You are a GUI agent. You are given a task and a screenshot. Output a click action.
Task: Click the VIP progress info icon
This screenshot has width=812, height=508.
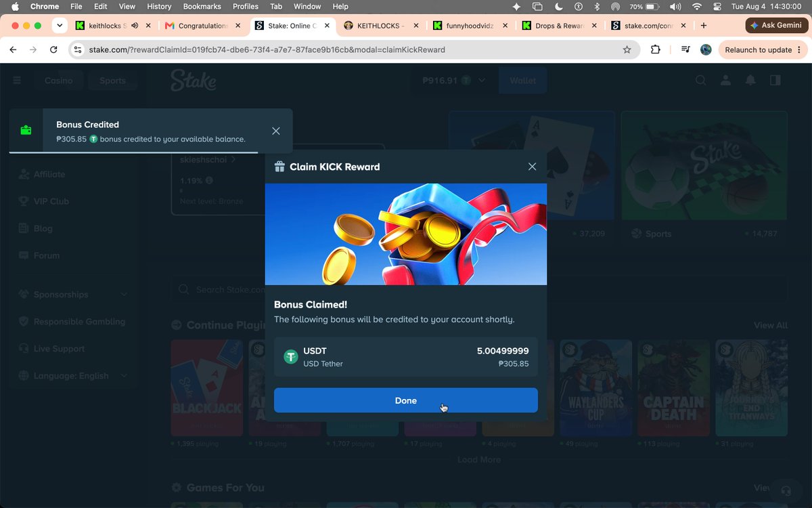click(209, 181)
